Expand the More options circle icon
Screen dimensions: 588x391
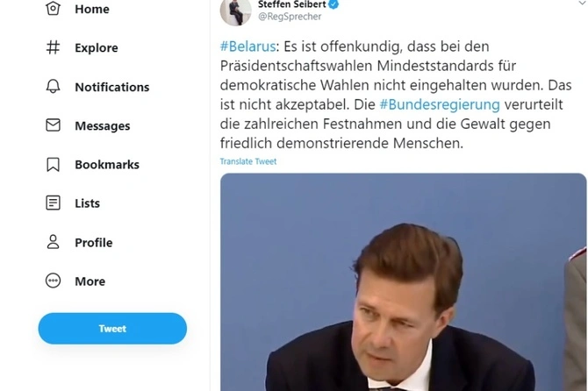click(x=53, y=281)
